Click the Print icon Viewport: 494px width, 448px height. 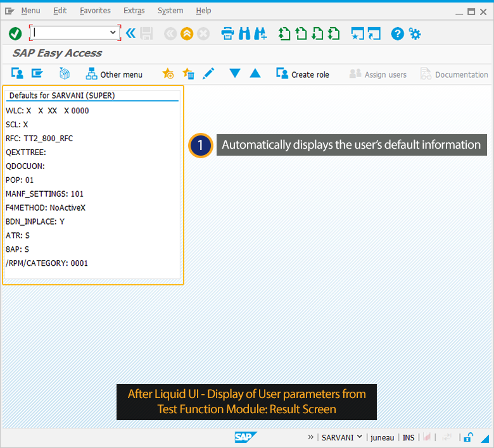click(227, 34)
